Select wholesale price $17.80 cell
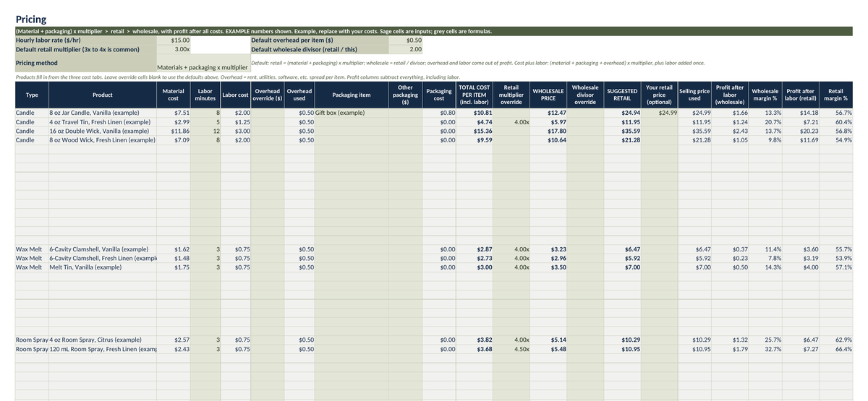 pos(548,131)
